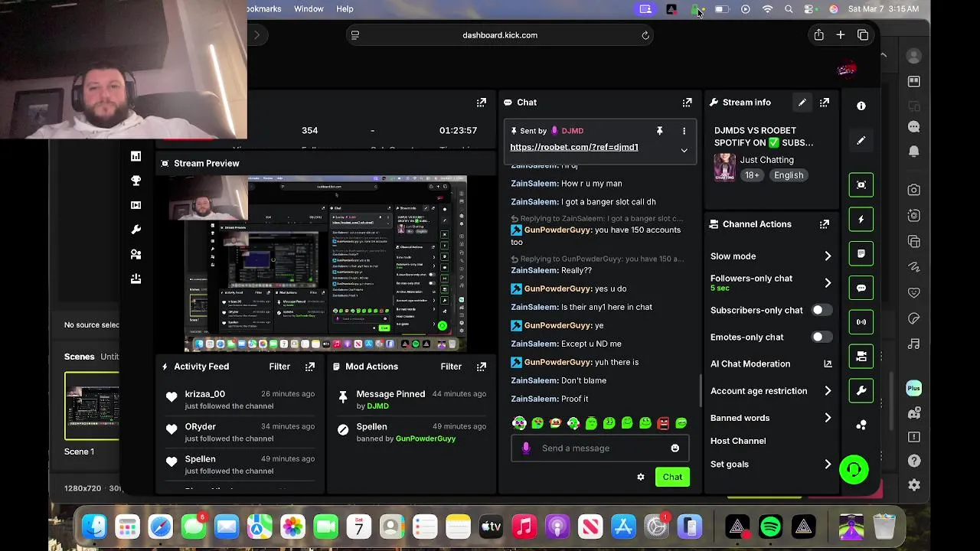This screenshot has width=980, height=551.
Task: Click the info icon in right toolbar
Action: coord(861,106)
